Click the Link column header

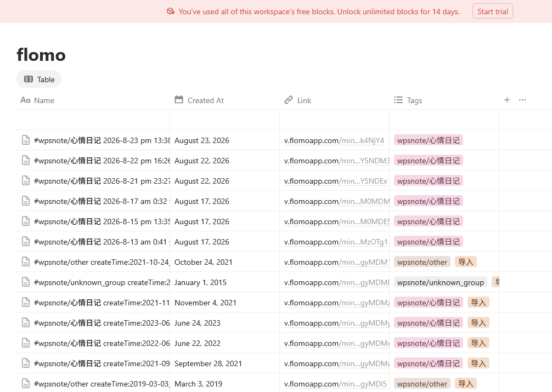(x=335, y=100)
